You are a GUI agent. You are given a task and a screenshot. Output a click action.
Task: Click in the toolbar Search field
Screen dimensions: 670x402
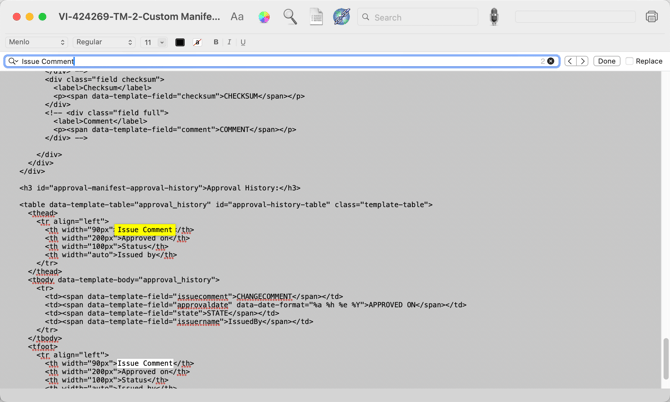pos(417,17)
